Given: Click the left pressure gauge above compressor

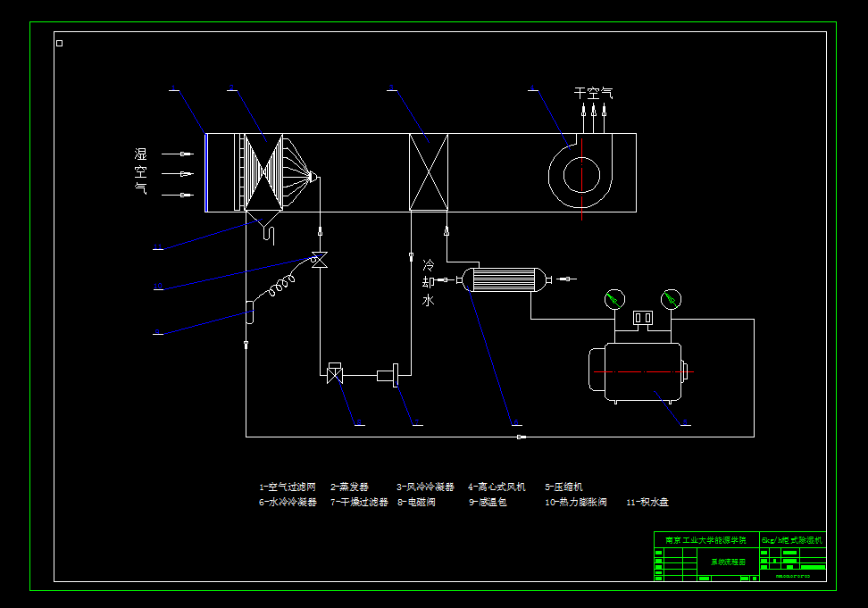Looking at the screenshot, I should click(614, 300).
